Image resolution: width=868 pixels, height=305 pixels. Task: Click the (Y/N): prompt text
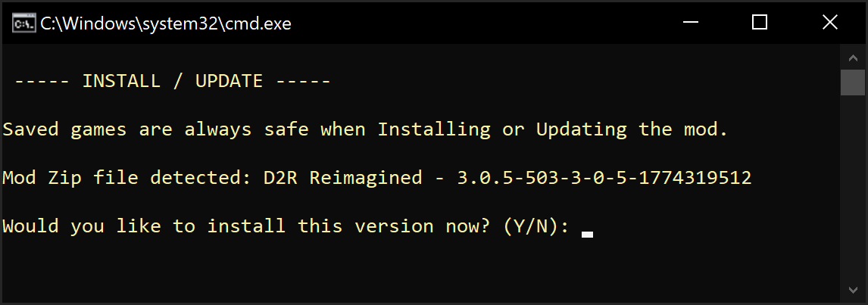tap(536, 226)
